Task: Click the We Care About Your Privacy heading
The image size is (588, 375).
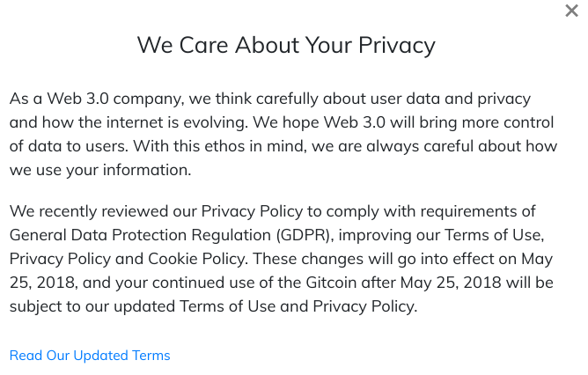Action: 286,45
